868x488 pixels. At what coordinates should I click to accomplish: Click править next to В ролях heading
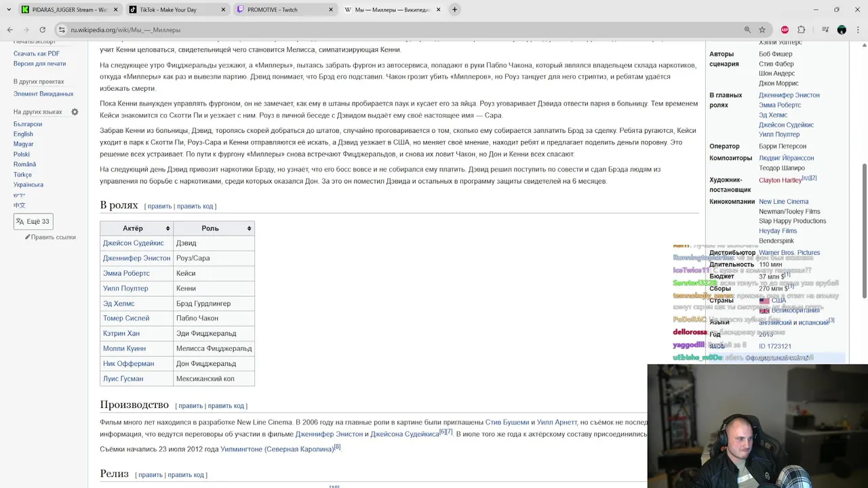(x=159, y=206)
